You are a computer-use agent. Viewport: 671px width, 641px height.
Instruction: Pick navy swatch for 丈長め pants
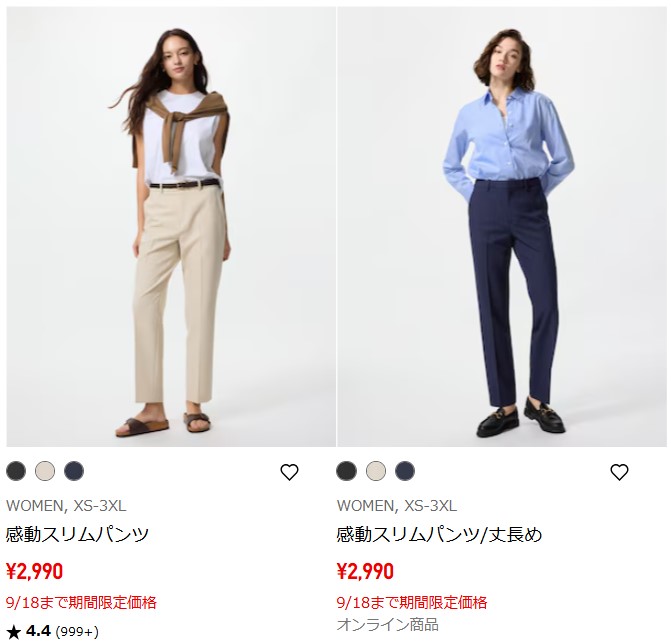click(x=405, y=471)
